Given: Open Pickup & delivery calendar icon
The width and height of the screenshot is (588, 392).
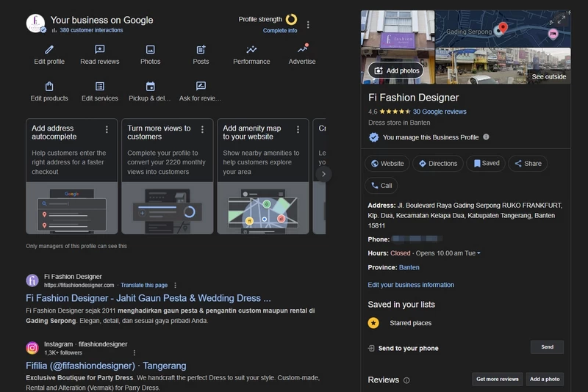Looking at the screenshot, I should [x=151, y=87].
